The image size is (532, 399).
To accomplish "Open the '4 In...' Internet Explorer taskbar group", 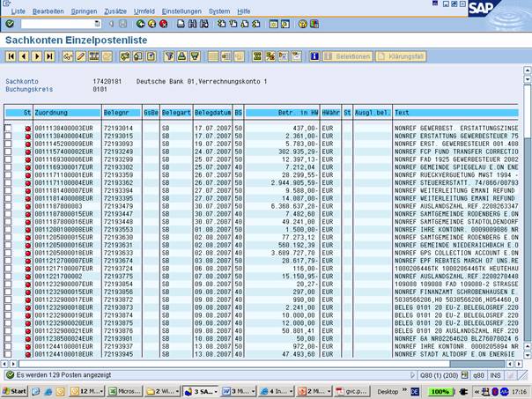I will pyautogui.click(x=276, y=392).
